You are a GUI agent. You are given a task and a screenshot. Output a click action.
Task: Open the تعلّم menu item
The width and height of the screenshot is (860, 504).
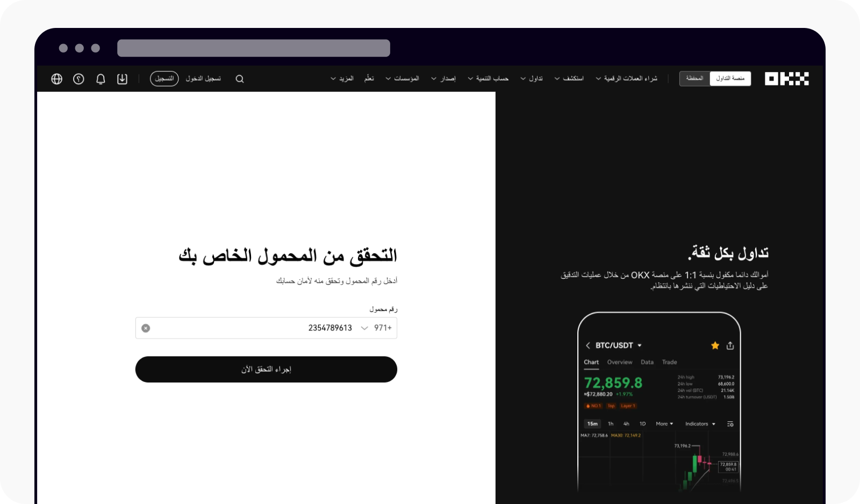[369, 78]
